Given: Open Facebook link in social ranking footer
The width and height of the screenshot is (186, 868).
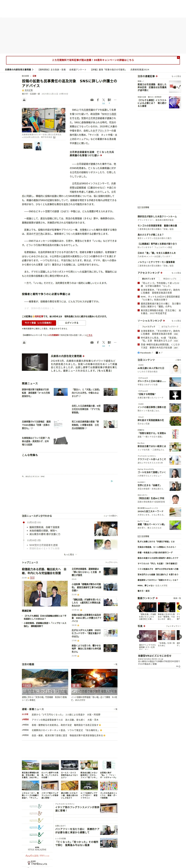Looking at the screenshot, I should (145, 353).
